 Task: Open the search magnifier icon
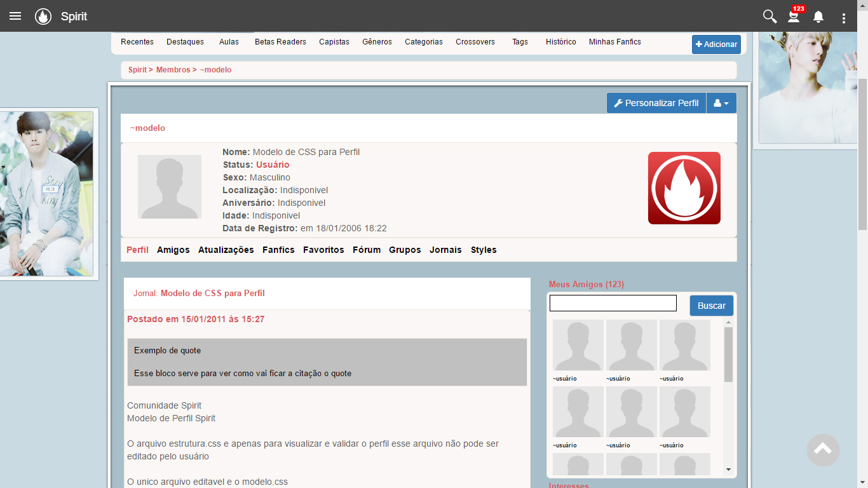coord(770,17)
